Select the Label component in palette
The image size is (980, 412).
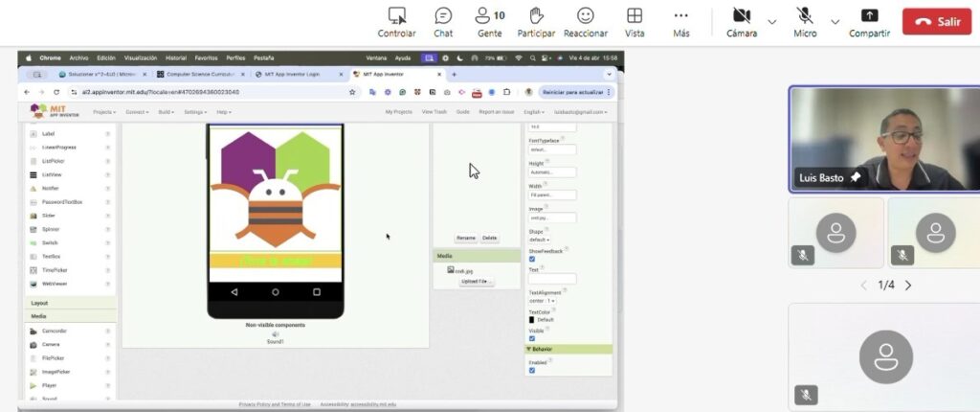48,134
